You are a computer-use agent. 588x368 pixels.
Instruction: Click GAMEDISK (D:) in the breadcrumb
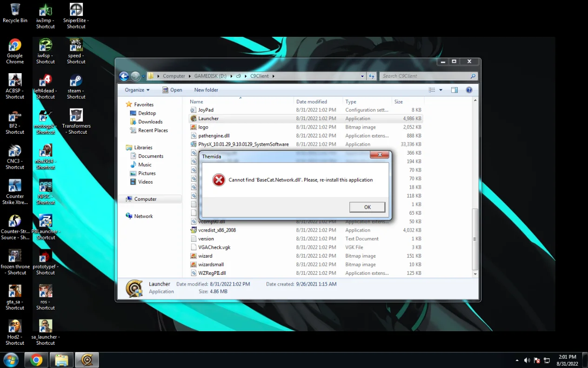tap(210, 76)
